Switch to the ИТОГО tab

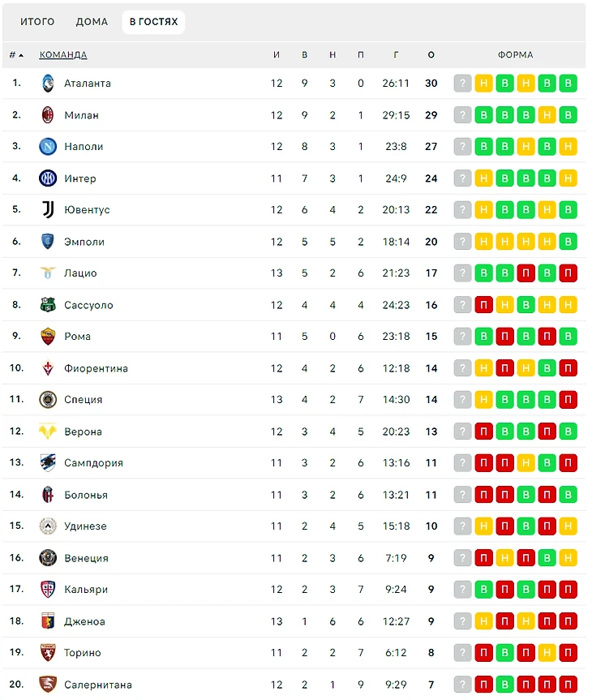coord(37,22)
